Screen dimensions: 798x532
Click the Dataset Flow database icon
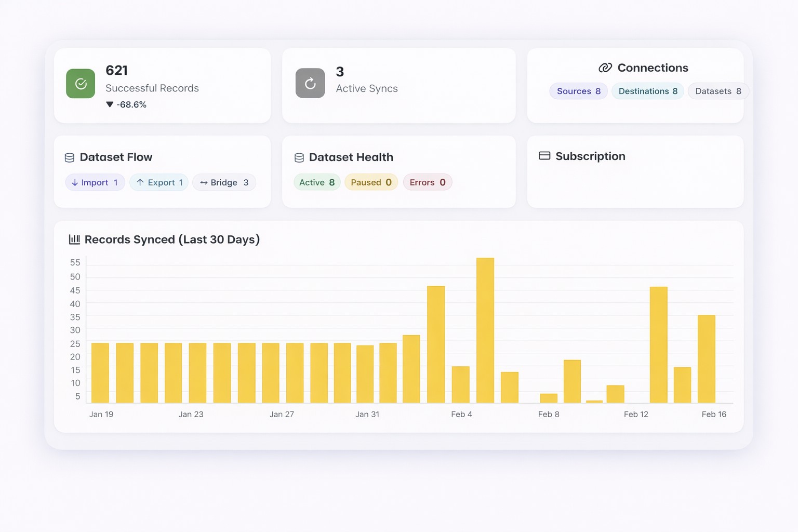coord(70,157)
